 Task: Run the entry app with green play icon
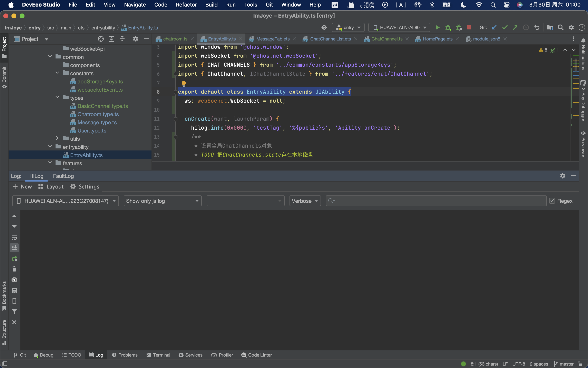pyautogui.click(x=437, y=28)
